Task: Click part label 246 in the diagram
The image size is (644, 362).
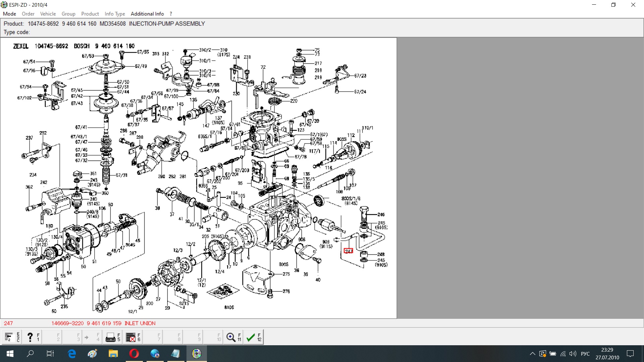Action: pyautogui.click(x=381, y=215)
